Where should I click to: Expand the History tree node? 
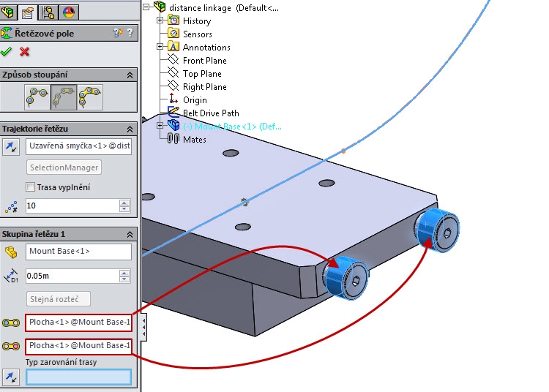(160, 20)
